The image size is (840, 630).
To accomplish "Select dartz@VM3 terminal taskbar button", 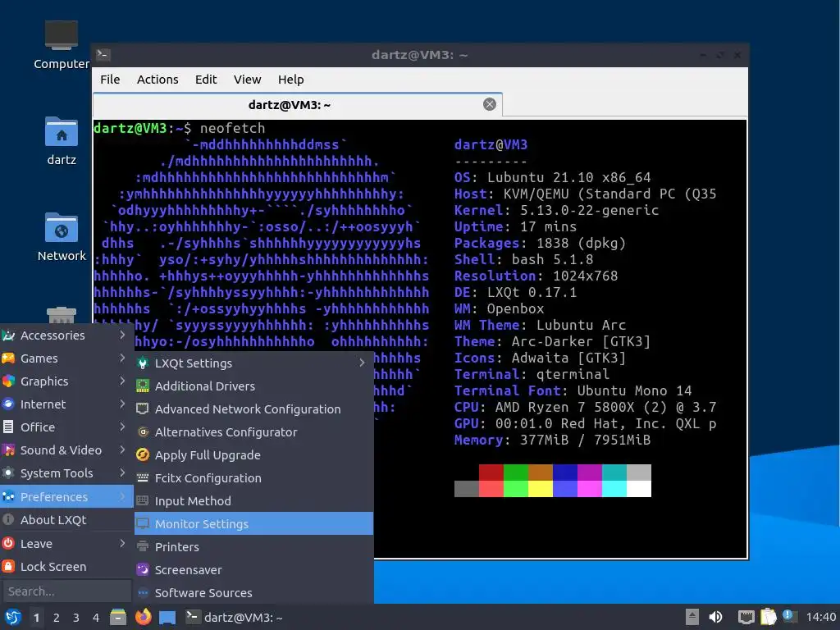I will tap(235, 618).
